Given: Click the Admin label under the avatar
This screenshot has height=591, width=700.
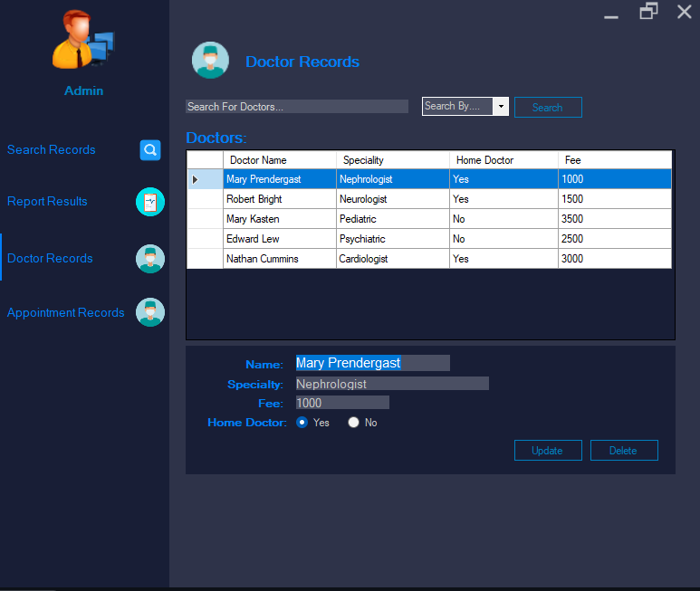Looking at the screenshot, I should point(83,91).
